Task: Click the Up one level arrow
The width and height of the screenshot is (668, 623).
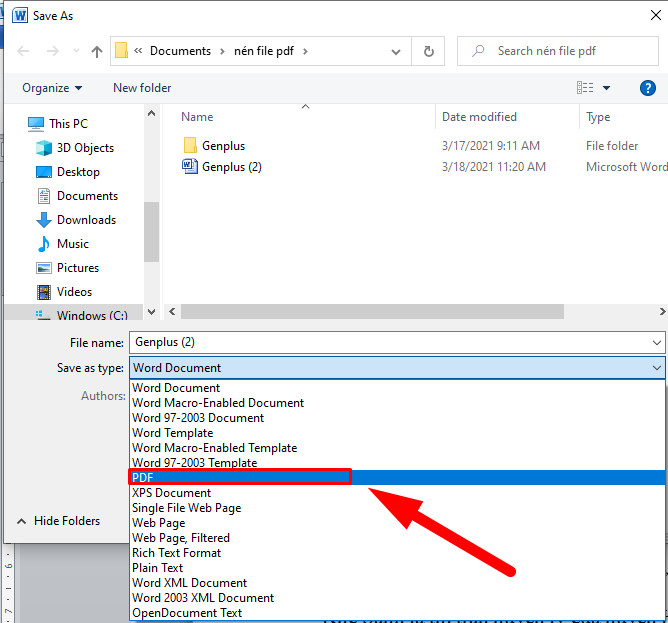Action: pos(97,51)
